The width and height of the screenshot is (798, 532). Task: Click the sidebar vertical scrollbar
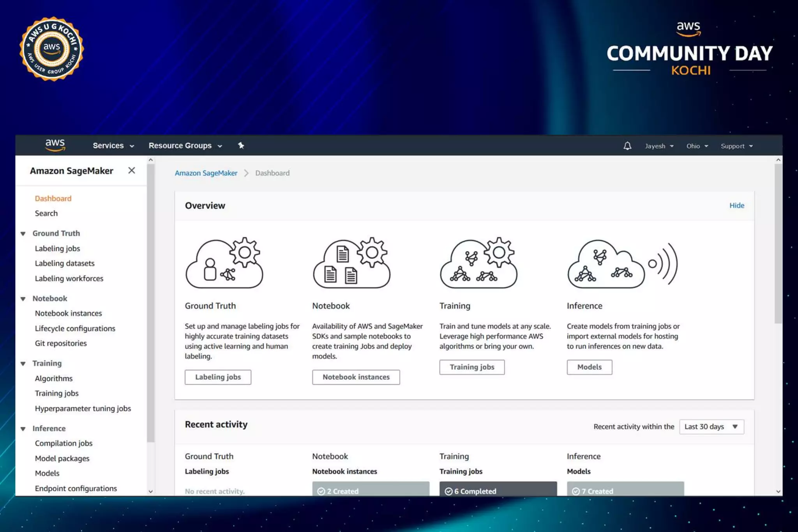click(x=151, y=304)
